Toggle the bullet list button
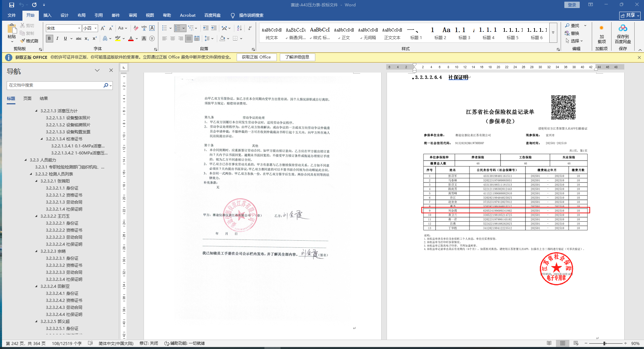 (164, 28)
